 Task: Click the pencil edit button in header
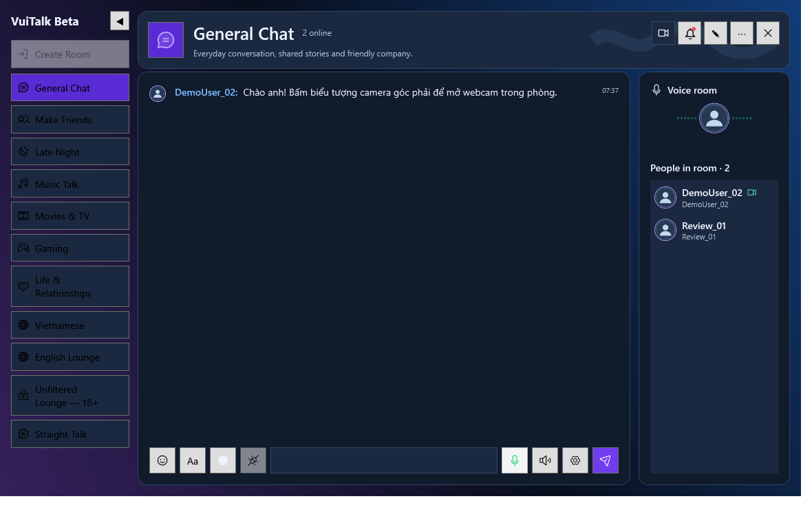(716, 33)
